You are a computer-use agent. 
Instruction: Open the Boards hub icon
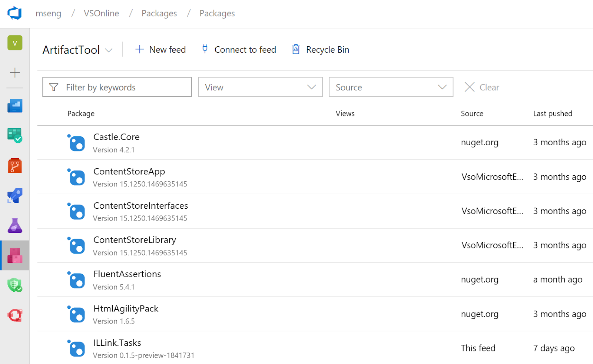(x=15, y=136)
